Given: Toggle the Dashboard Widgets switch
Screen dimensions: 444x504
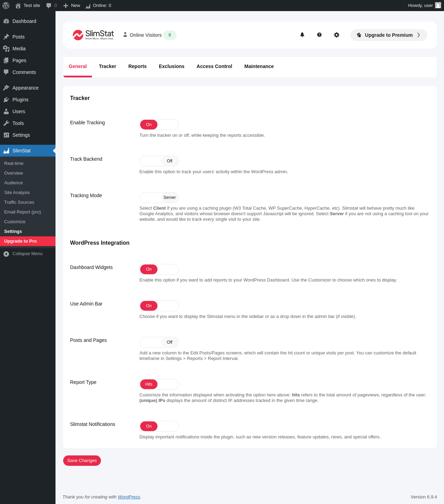Looking at the screenshot, I should click(x=159, y=269).
